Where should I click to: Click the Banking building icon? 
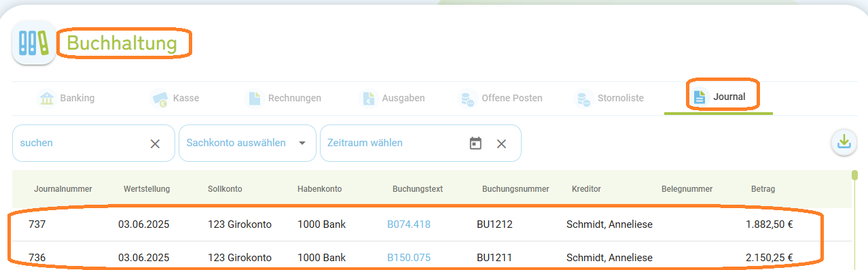click(47, 99)
